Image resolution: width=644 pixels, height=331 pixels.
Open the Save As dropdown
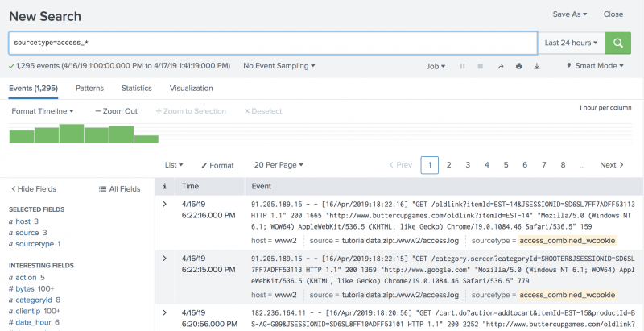click(x=570, y=14)
